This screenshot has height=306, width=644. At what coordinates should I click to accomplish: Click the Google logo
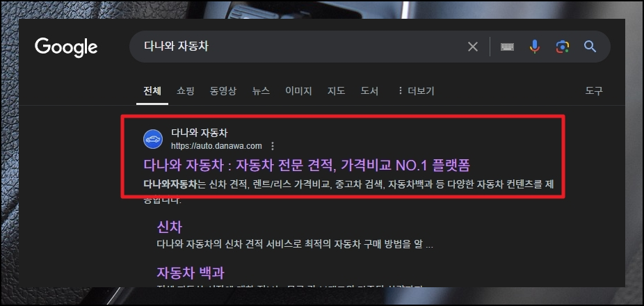pos(66,47)
